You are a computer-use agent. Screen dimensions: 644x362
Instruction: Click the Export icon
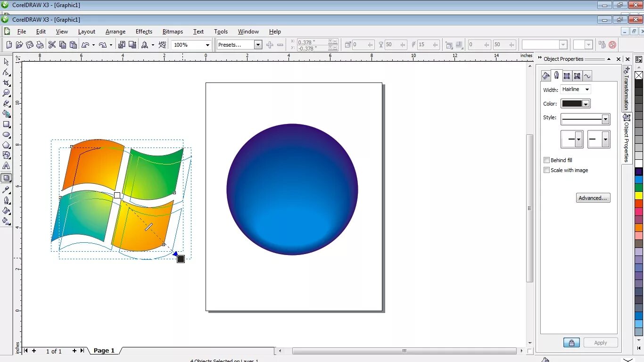click(x=132, y=45)
